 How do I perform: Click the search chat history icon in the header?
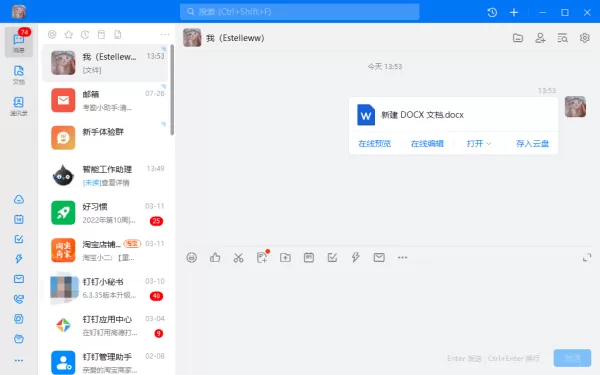tap(562, 38)
